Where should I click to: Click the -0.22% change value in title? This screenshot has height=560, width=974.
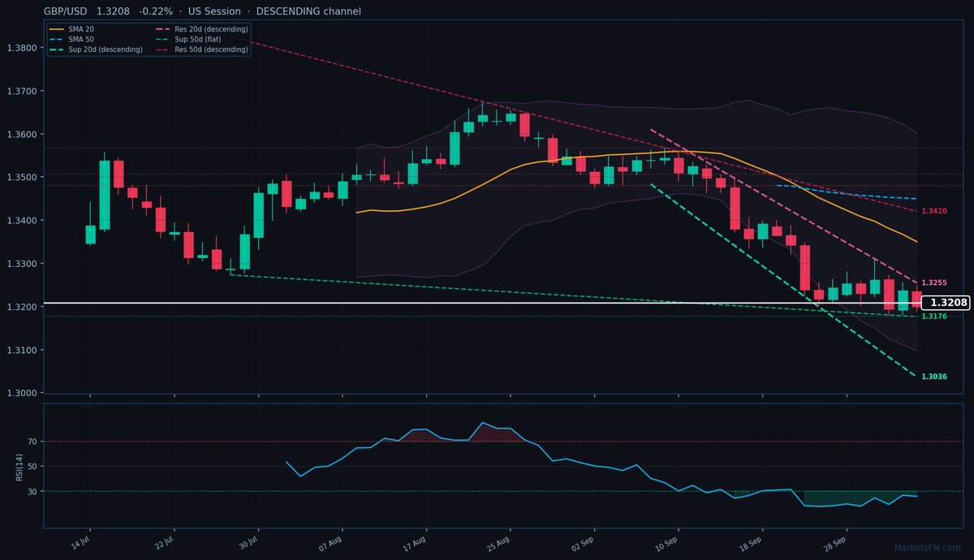pyautogui.click(x=156, y=11)
